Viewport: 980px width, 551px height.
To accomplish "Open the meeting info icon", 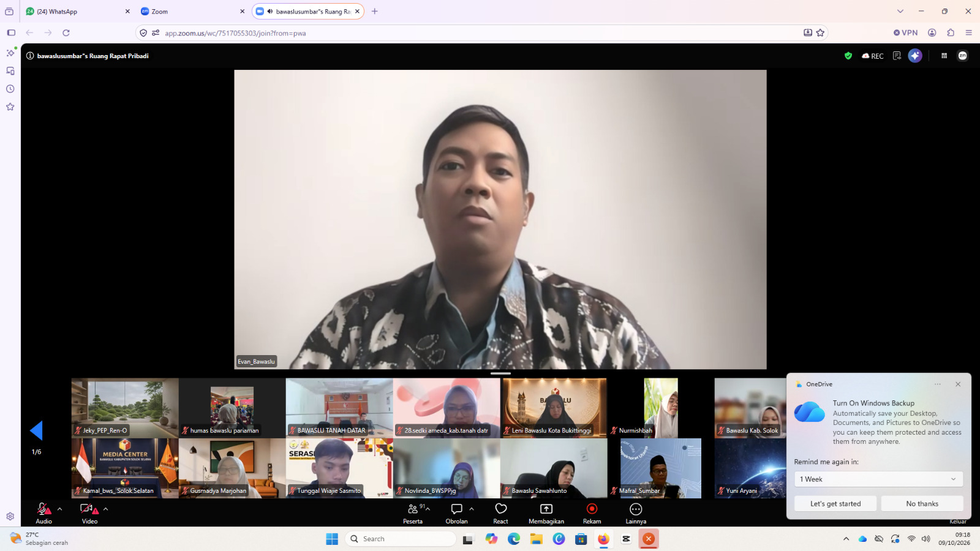I will pyautogui.click(x=30, y=56).
